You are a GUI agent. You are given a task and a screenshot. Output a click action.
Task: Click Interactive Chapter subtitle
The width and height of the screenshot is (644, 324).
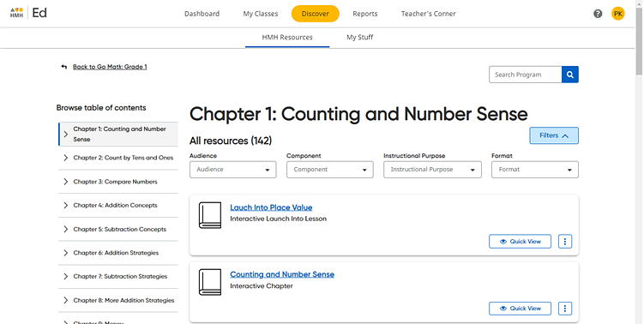tap(262, 285)
